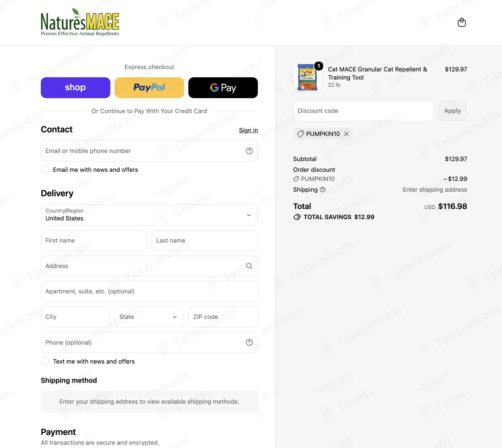Click the USD $116.98 total amount
This screenshot has height=448, width=502.
point(446,206)
